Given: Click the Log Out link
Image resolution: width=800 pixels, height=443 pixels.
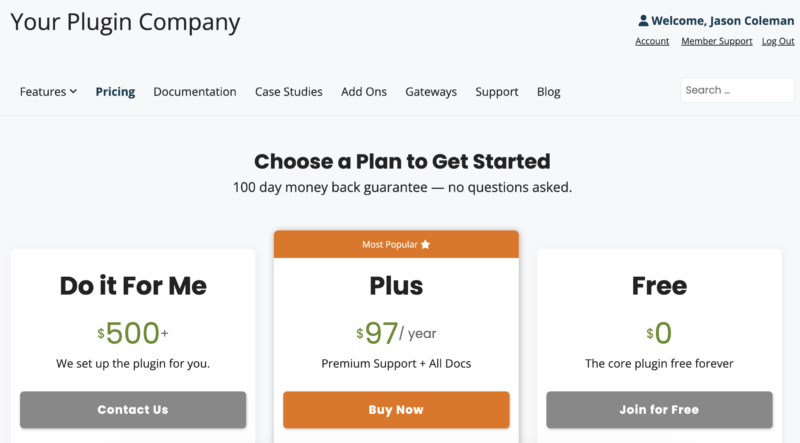Looking at the screenshot, I should (778, 41).
